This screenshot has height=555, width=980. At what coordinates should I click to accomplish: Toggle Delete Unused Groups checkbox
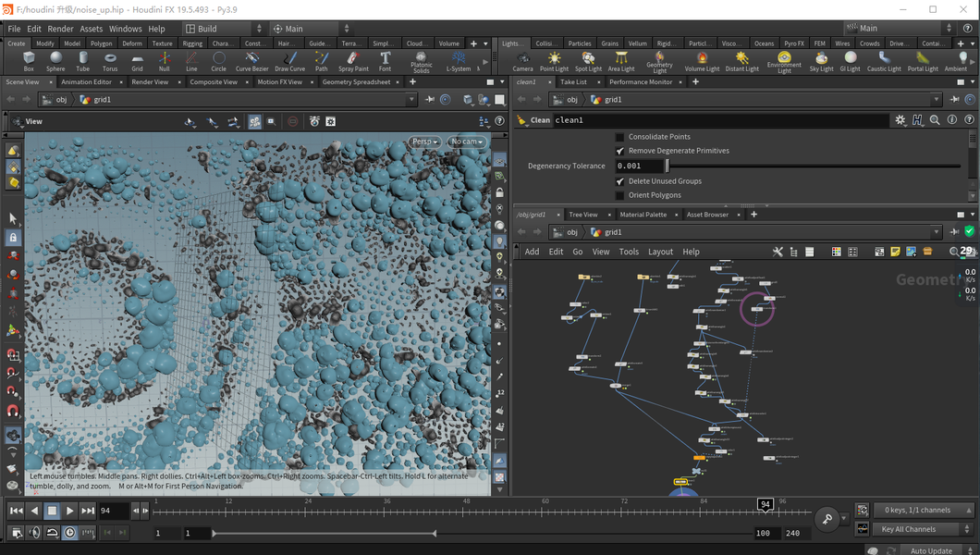(x=620, y=181)
